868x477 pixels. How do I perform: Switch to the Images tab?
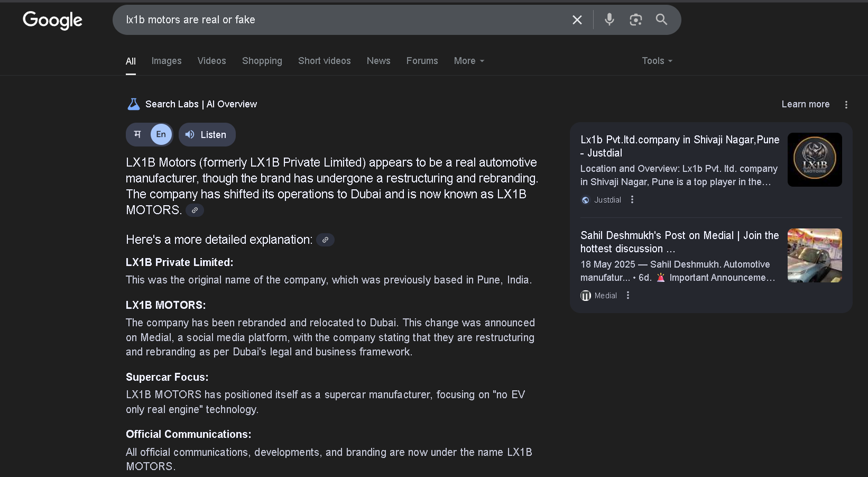tap(166, 61)
